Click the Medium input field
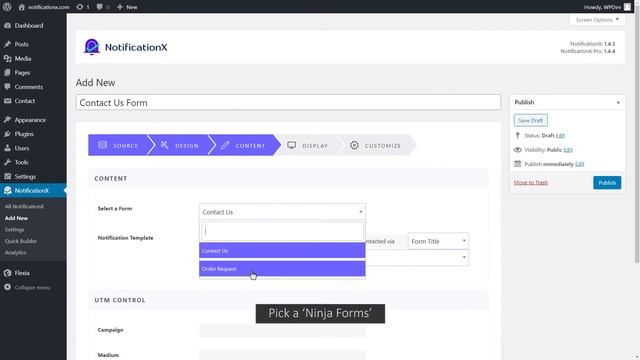The height and width of the screenshot is (360, 640). [x=282, y=355]
